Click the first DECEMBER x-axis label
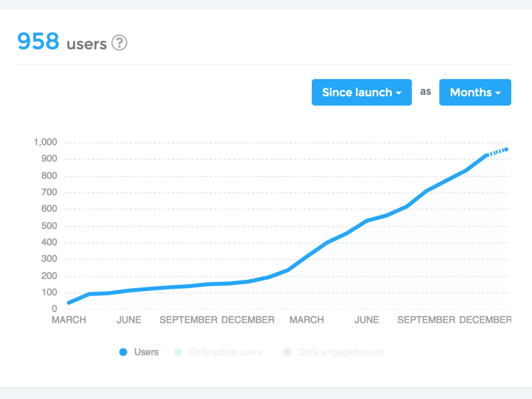The image size is (532, 399). coord(248,320)
